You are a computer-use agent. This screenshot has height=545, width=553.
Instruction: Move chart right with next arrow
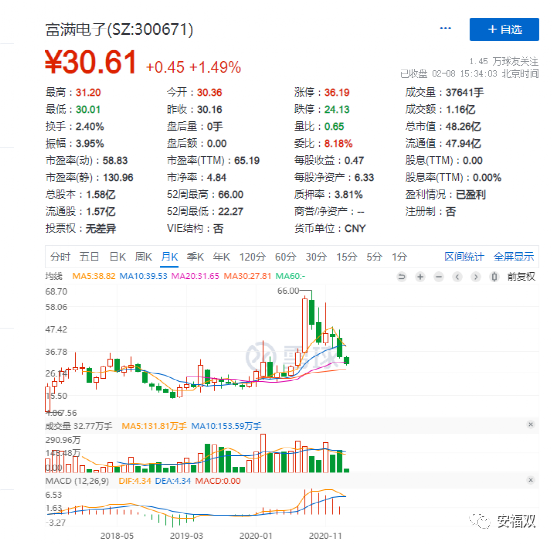pyautogui.click(x=476, y=277)
